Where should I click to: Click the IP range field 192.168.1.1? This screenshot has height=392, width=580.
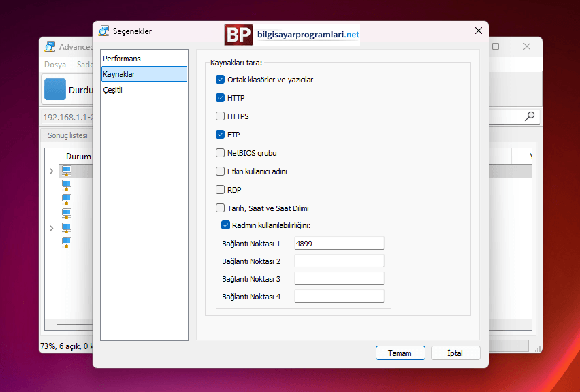point(67,118)
